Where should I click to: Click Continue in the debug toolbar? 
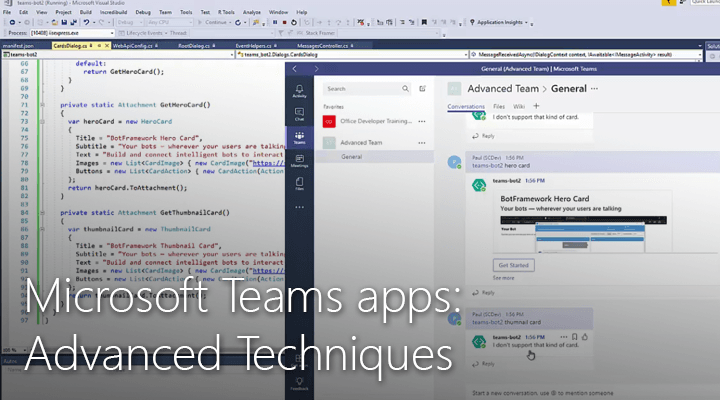pyautogui.click(x=213, y=22)
